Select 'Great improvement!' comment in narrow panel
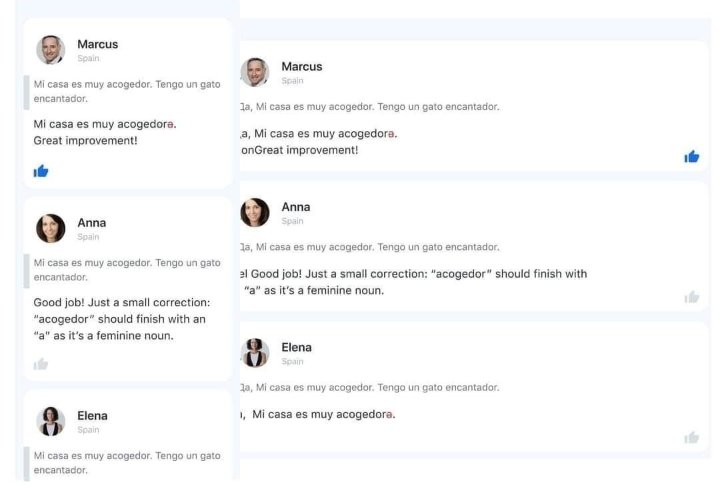The height and width of the screenshot is (489, 720). 85,141
